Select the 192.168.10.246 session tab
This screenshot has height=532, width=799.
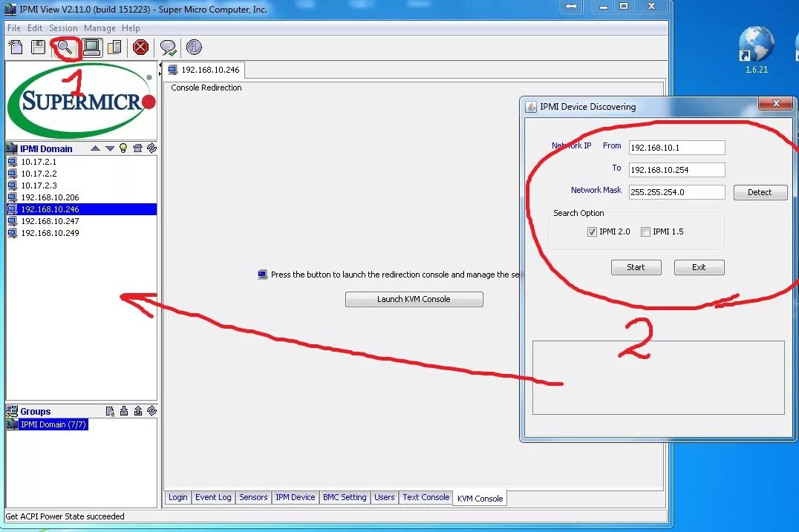coord(203,70)
